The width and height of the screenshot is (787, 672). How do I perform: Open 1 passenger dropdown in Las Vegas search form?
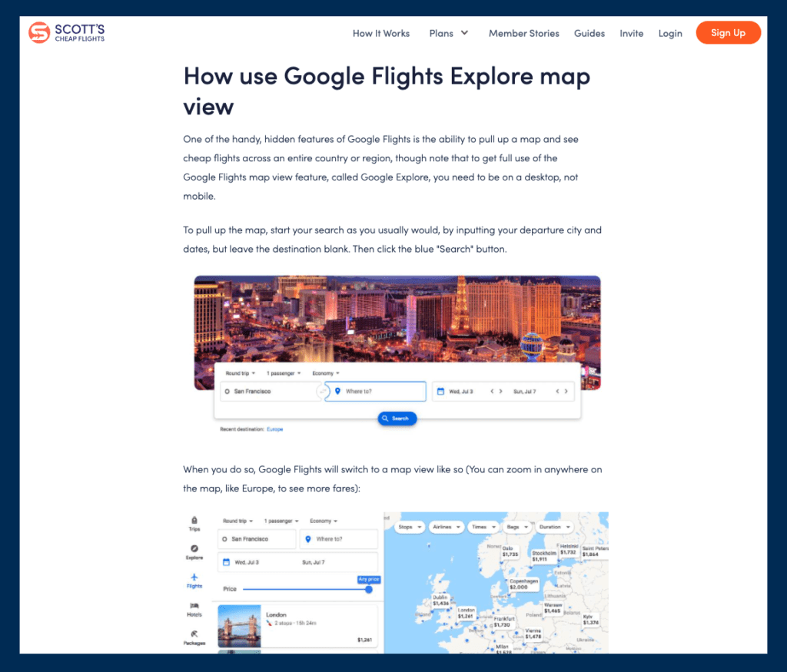pyautogui.click(x=284, y=373)
